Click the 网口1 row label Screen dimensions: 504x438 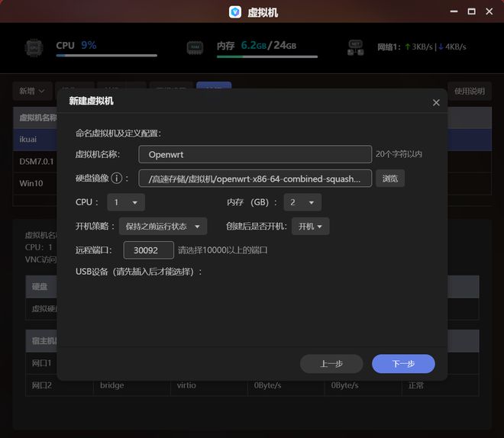[41, 363]
